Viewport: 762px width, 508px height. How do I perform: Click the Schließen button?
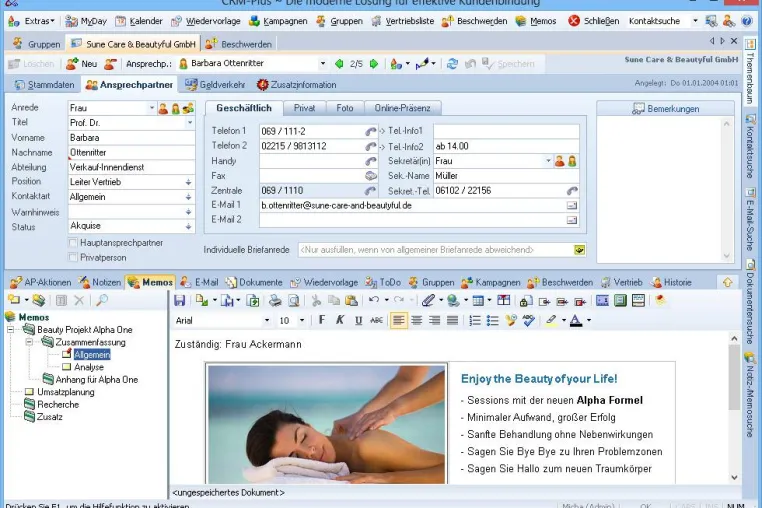[593, 21]
